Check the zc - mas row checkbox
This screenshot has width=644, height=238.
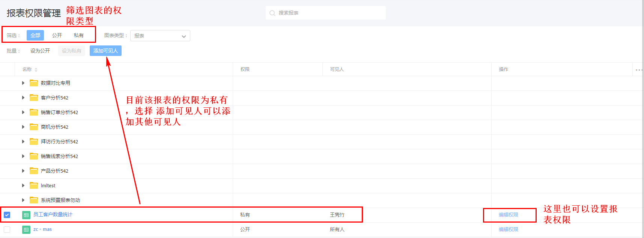click(7, 230)
